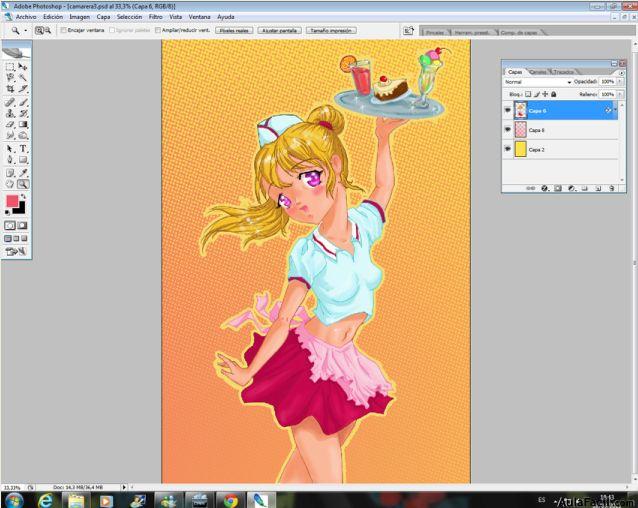Image resolution: width=638 pixels, height=508 pixels.
Task: Open the Archivo menu
Action: point(26,17)
